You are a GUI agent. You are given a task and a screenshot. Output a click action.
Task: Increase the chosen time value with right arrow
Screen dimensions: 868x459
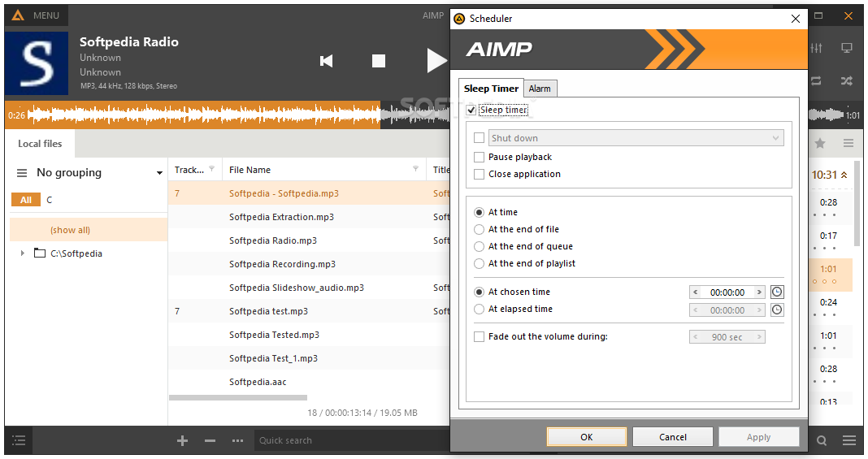[759, 292]
